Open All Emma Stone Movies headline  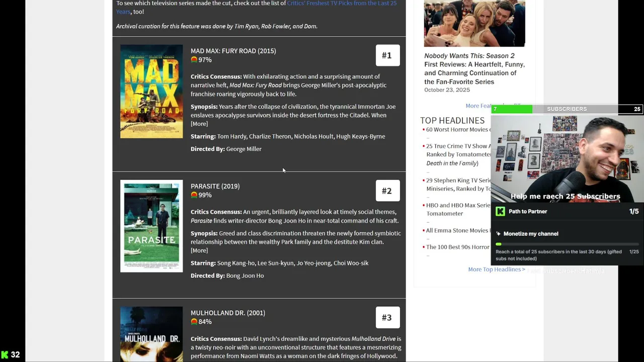point(457,230)
